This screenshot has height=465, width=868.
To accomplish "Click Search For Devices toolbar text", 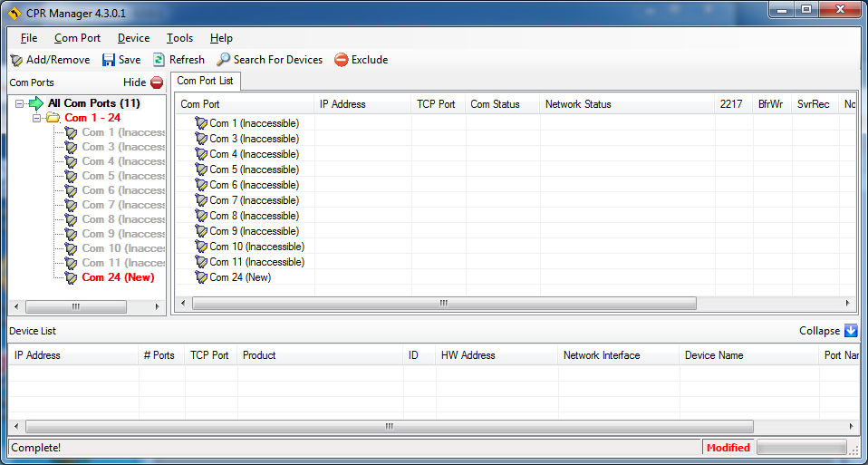I will 278,60.
